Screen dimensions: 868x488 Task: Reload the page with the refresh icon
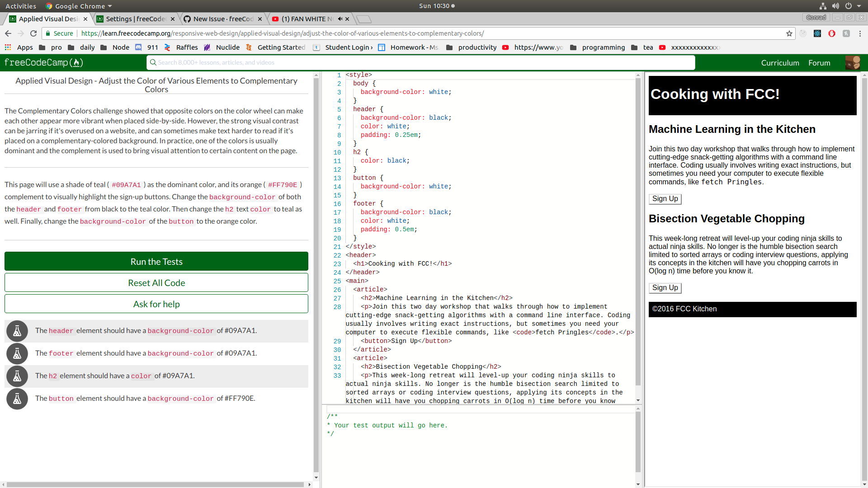tap(33, 33)
